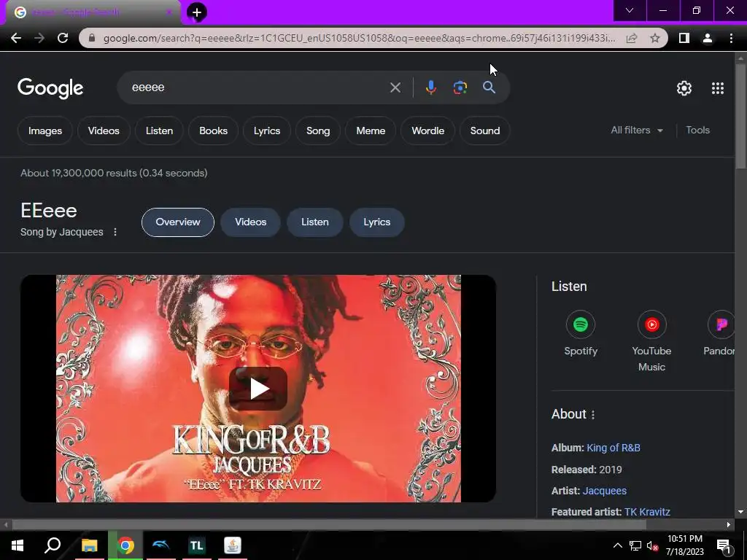Open Videos tab in EEeee panel
The height and width of the screenshot is (560, 747).
tap(251, 222)
